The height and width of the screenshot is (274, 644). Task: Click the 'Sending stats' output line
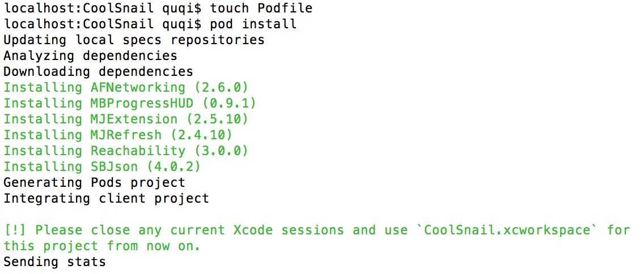pos(54,262)
